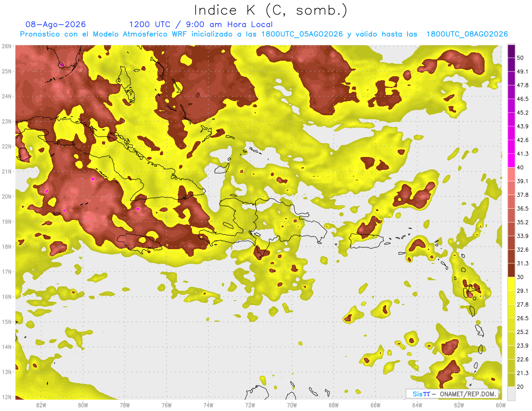The height and width of the screenshot is (411, 532).
Task: Click the color scale value '20' at the bottom
Action: click(x=520, y=387)
